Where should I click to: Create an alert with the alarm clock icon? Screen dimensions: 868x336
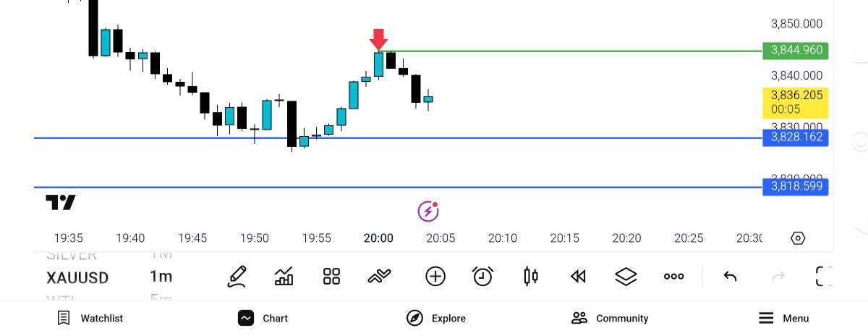482,277
